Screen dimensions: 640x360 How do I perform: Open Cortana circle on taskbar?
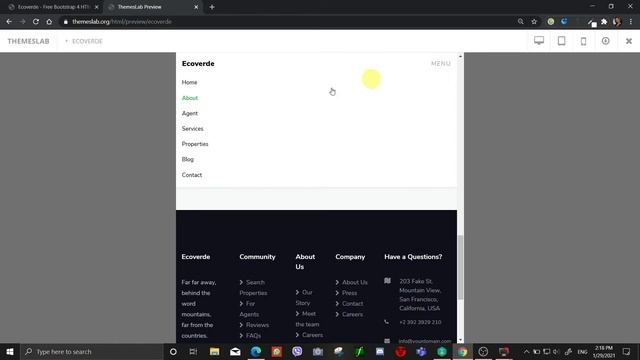click(173, 351)
